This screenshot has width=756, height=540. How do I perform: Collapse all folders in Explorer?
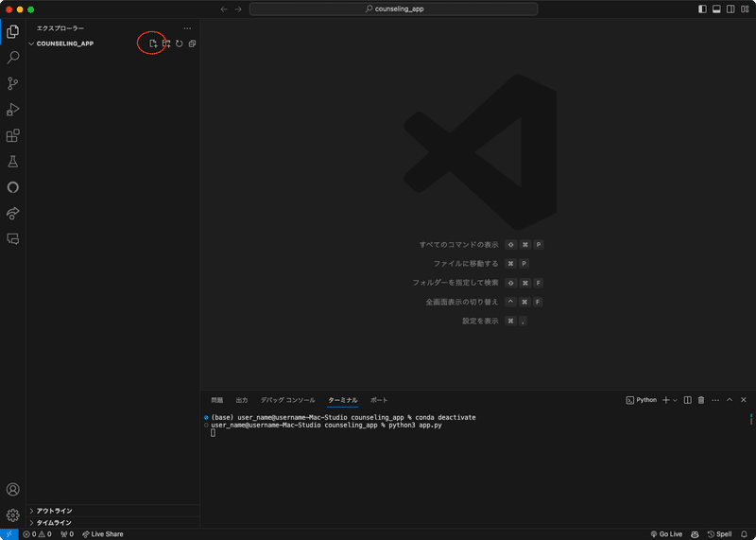pyautogui.click(x=193, y=44)
